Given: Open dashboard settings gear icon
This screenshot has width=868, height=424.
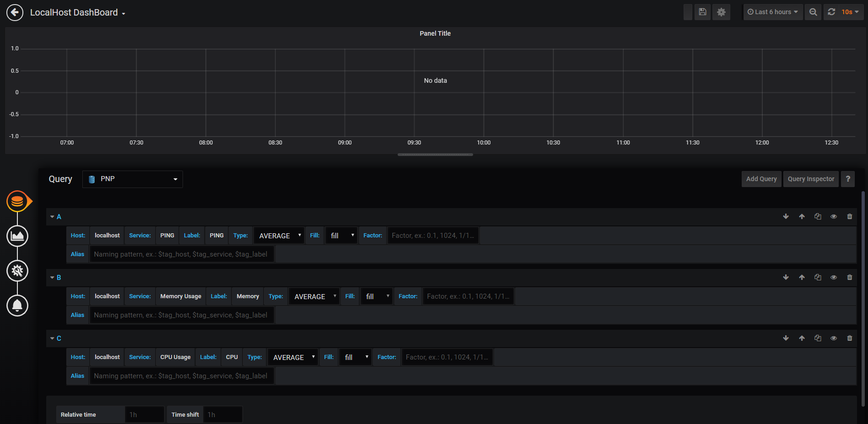Looking at the screenshot, I should point(721,12).
